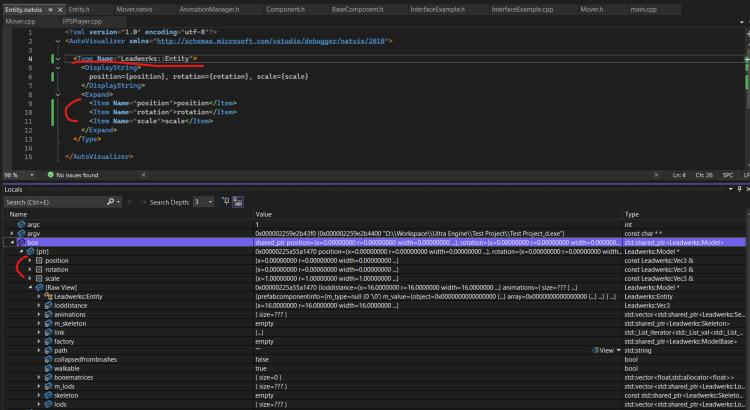Toggle the highlighted view icon in Locals toolbar
Screen dimensions: 750x410
238,202
